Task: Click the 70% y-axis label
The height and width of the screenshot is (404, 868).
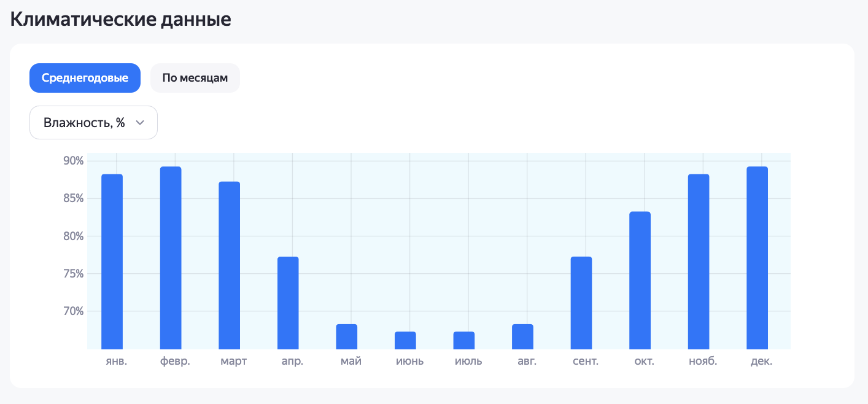Action: 73,311
